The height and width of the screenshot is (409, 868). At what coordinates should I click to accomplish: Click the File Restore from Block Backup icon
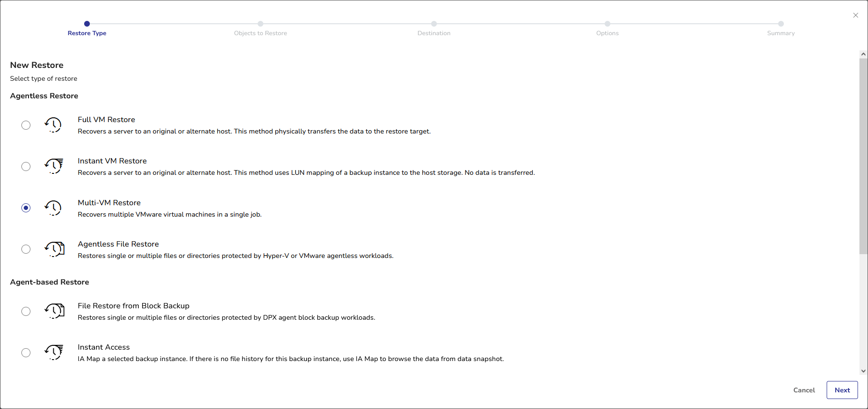[54, 311]
